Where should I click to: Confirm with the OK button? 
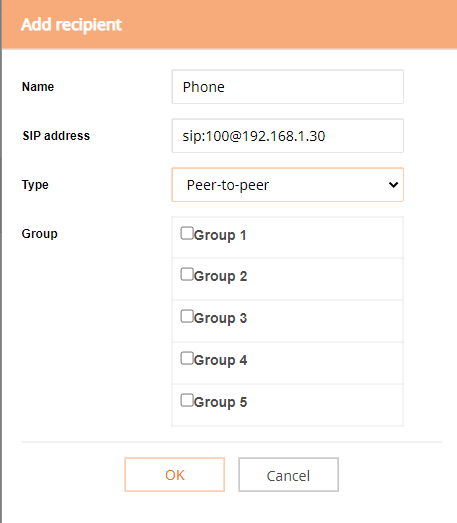click(x=174, y=475)
